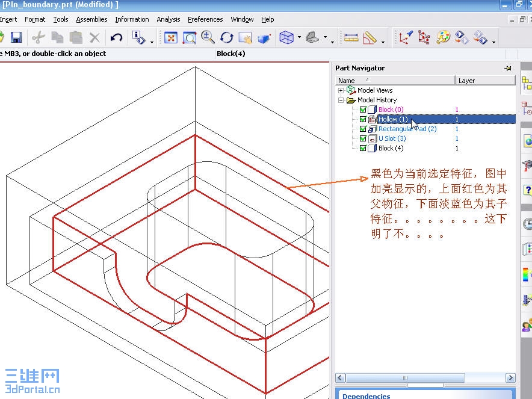Open the Help menu
The image size is (532, 399).
point(268,19)
